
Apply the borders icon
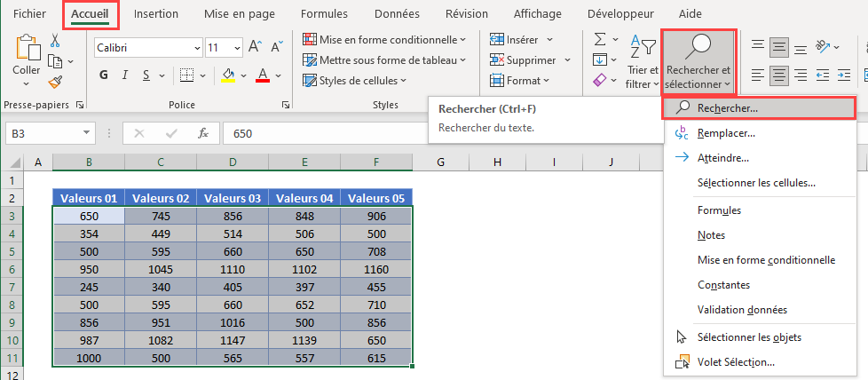coord(187,75)
